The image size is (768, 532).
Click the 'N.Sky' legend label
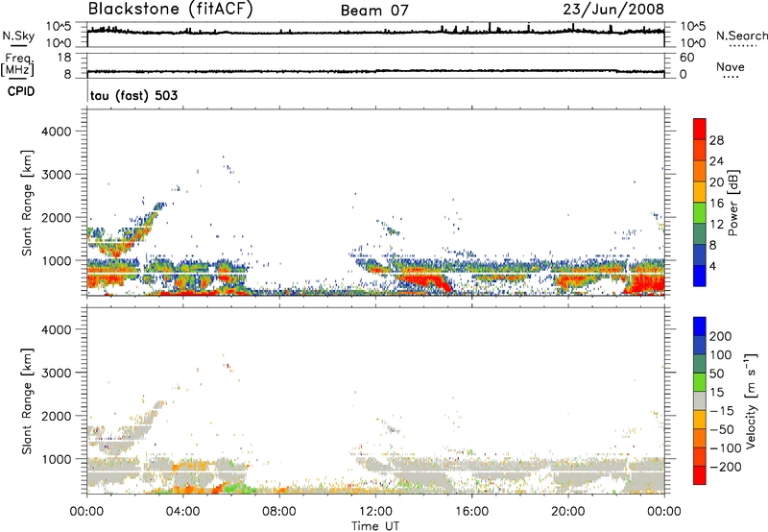point(18,36)
